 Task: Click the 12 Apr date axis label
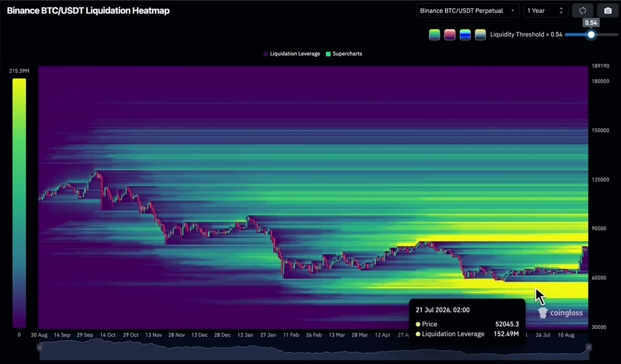383,335
